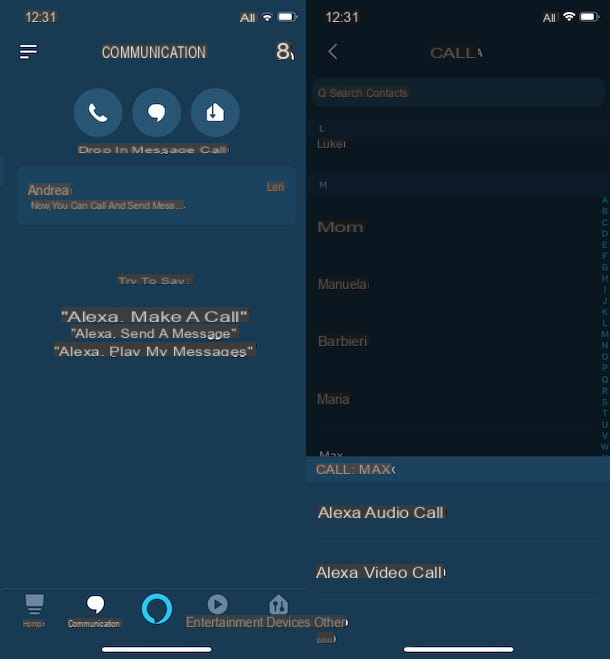Image resolution: width=610 pixels, height=660 pixels.
Task: Jump to letter M in alphabet index
Action: (605, 334)
